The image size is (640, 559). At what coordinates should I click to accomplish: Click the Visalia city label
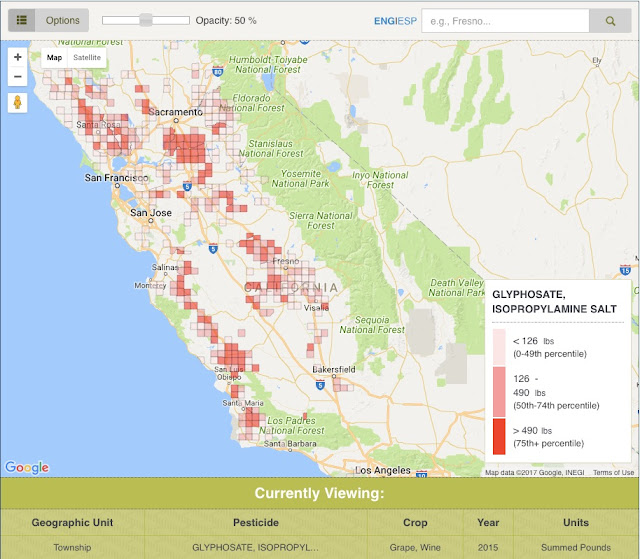316,308
